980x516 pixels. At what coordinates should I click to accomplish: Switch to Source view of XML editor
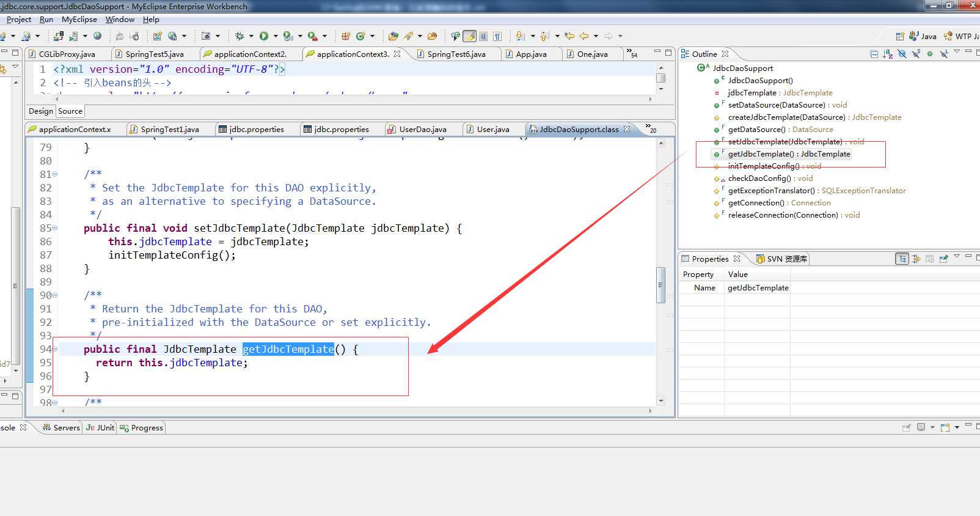point(70,111)
